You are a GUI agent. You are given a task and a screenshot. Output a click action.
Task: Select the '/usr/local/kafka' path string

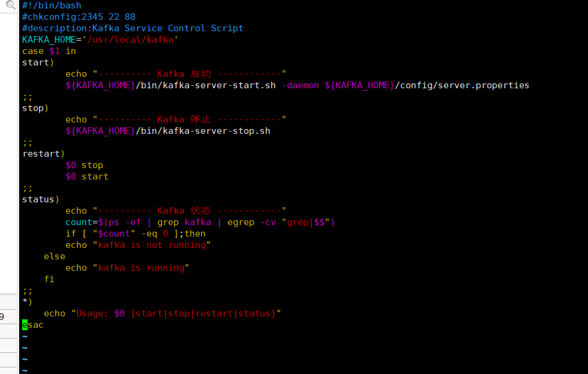coord(130,40)
